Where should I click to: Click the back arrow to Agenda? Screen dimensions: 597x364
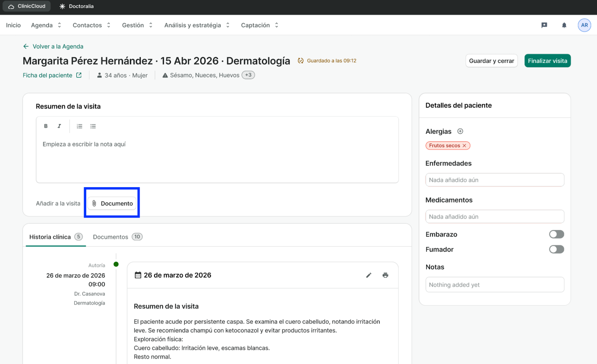(26, 46)
